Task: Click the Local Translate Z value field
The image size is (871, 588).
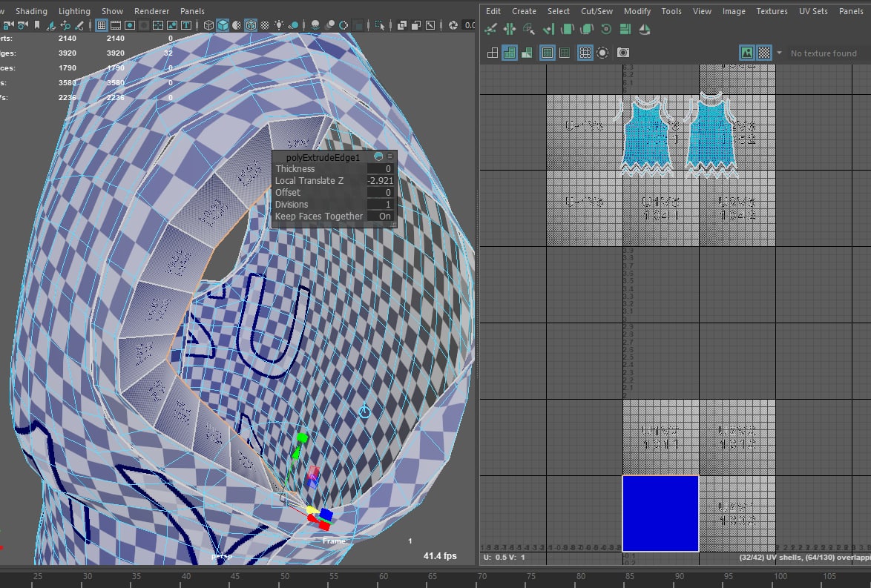Action: 381,180
